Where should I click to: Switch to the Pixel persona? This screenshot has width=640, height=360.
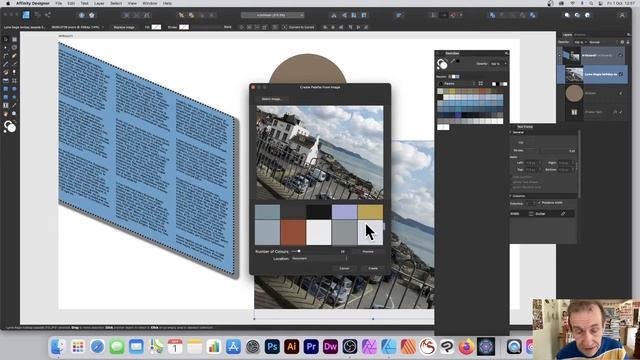tap(38, 15)
